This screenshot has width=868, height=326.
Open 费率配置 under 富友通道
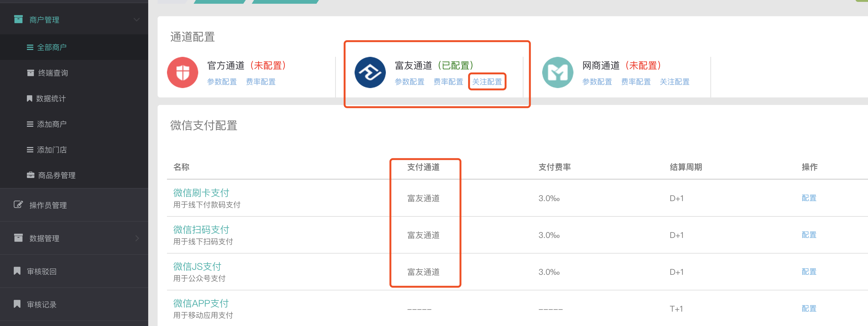click(x=448, y=82)
